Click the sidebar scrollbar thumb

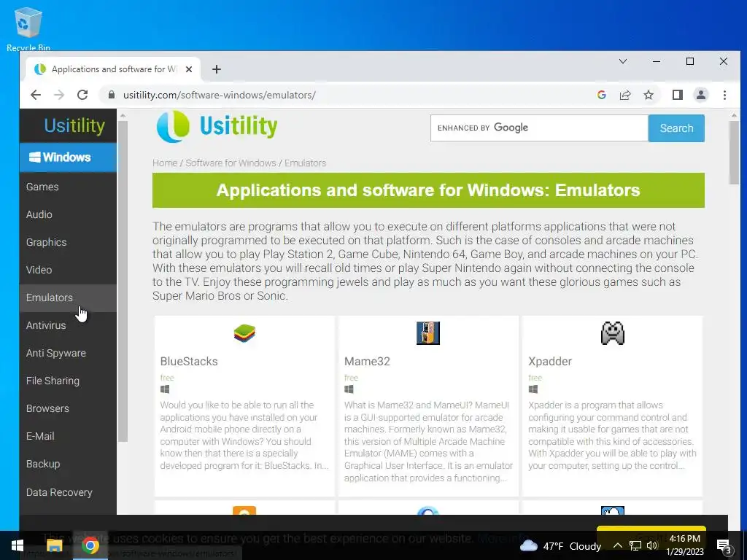point(123,281)
